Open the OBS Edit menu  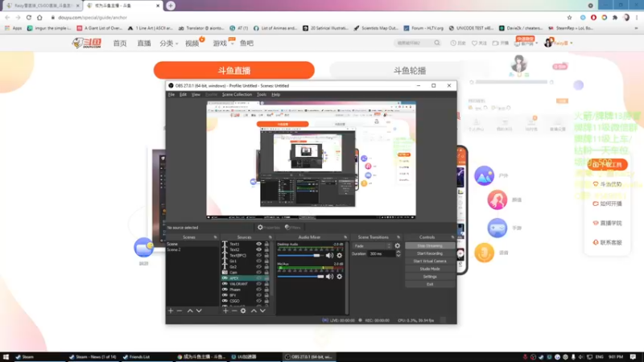point(183,94)
